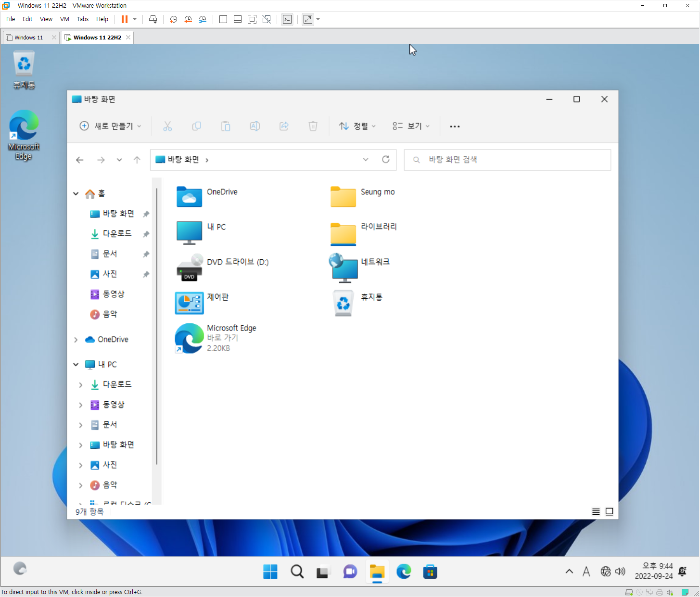This screenshot has height=597, width=700.
Task: Select DVD 드라이브 (D:) item
Action: pos(222,267)
